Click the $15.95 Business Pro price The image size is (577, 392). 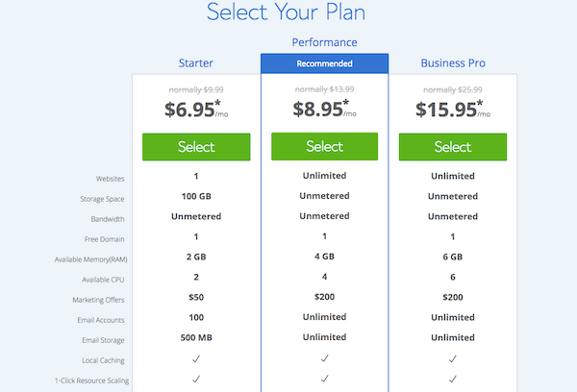pyautogui.click(x=448, y=110)
